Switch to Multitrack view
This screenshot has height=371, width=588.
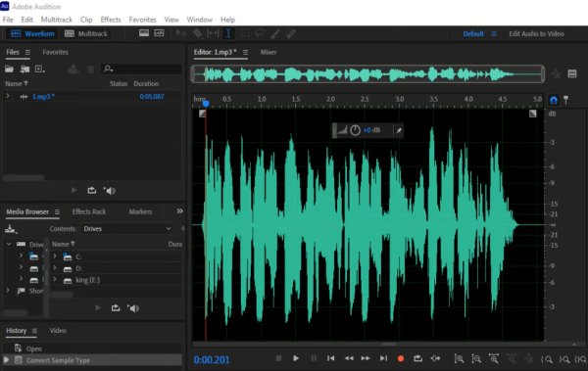[x=86, y=33]
